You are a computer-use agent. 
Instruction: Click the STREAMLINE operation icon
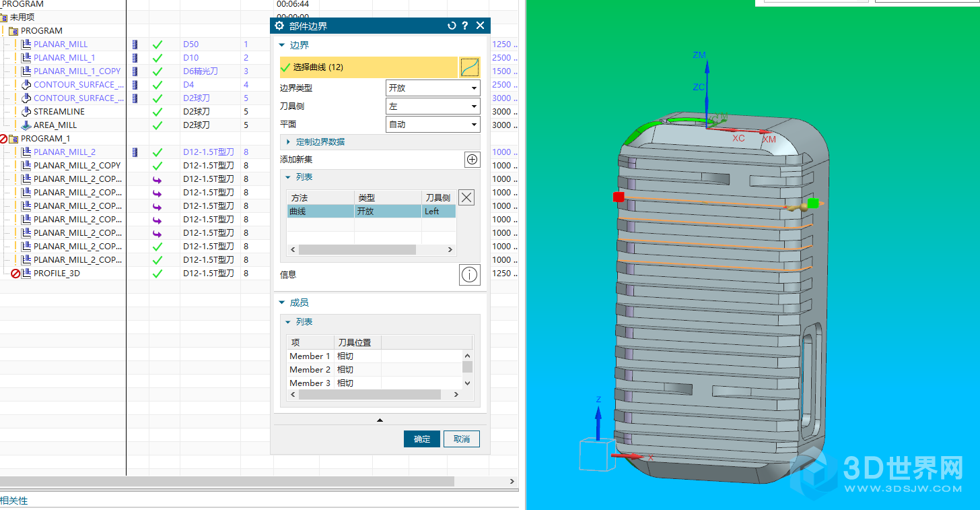click(26, 111)
